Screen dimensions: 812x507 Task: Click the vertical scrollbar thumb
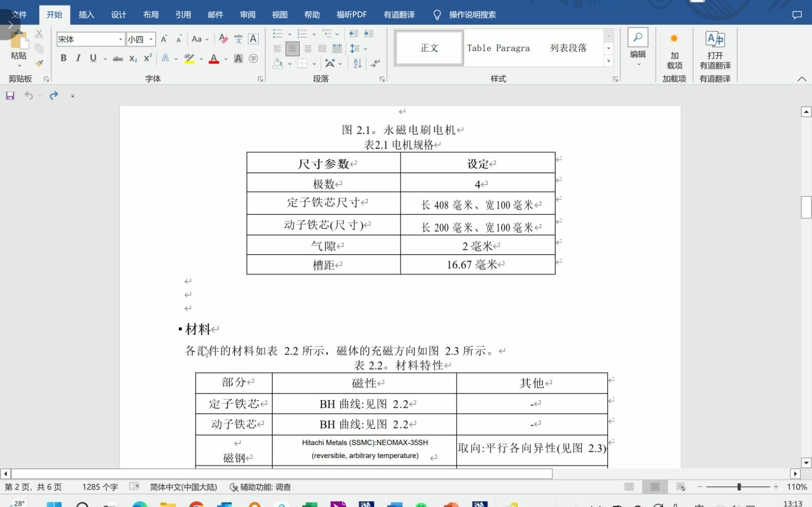pos(806,207)
